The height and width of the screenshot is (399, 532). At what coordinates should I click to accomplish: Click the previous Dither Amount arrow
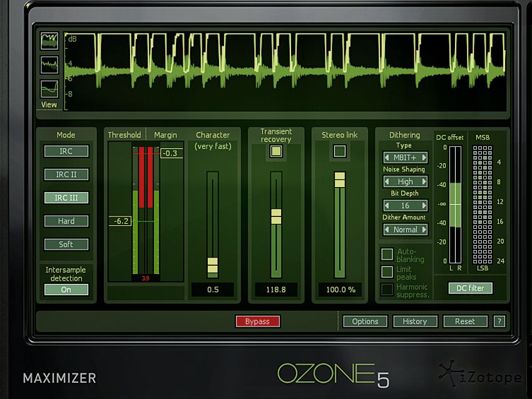coord(387,230)
